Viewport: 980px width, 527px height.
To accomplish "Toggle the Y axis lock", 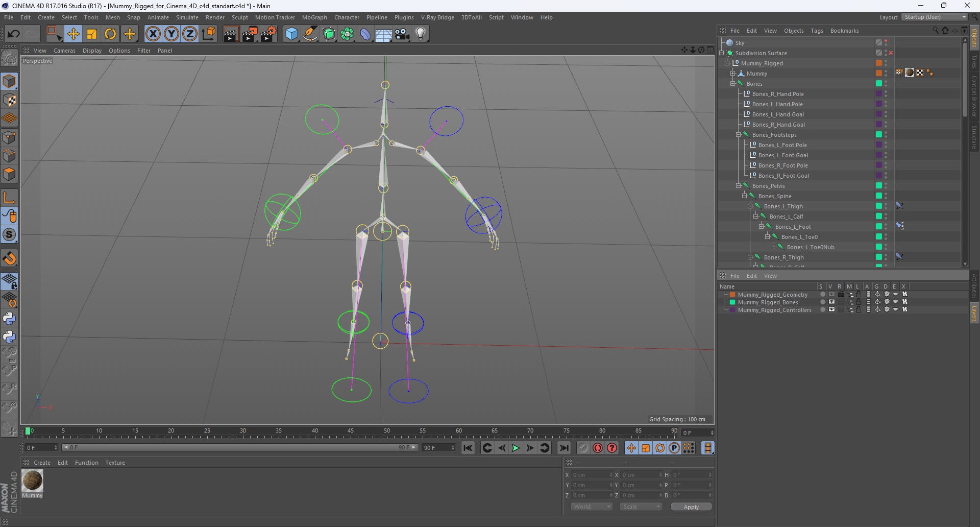I will [x=171, y=34].
